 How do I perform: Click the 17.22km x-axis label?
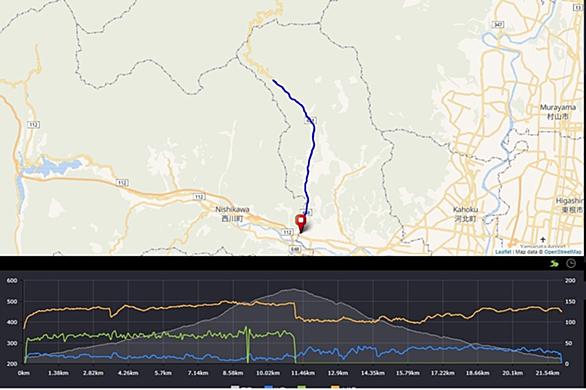click(x=442, y=373)
